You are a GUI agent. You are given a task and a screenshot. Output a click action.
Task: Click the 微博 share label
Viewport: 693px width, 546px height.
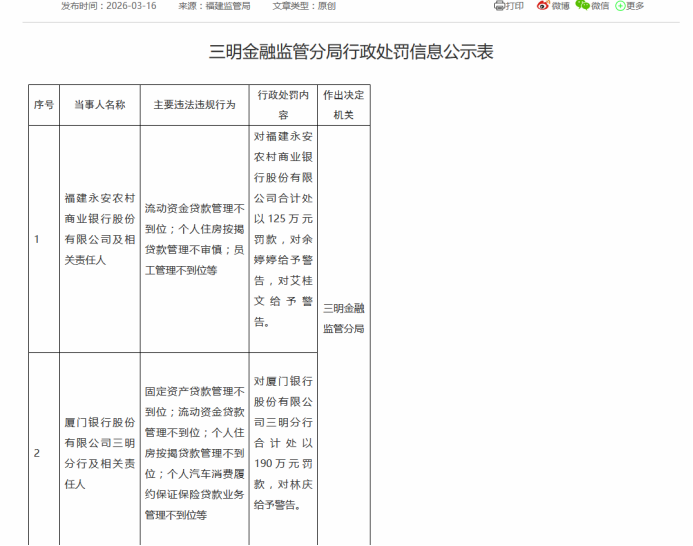(560, 6)
